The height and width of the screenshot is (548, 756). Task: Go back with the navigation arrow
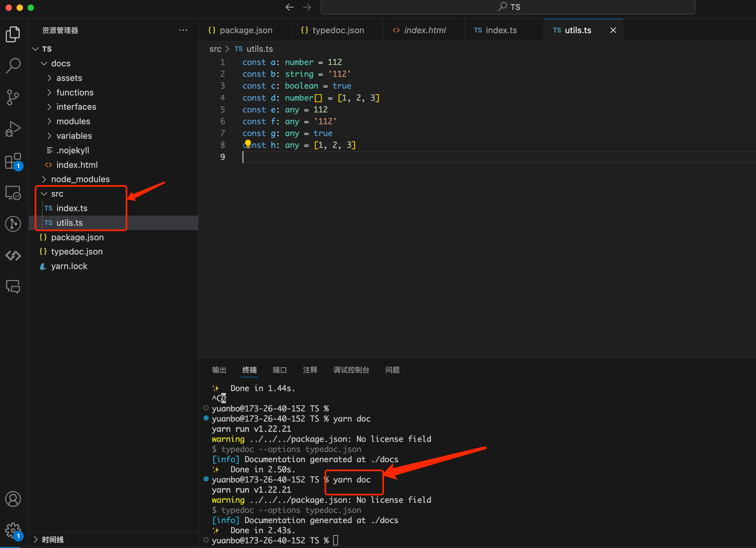(290, 7)
